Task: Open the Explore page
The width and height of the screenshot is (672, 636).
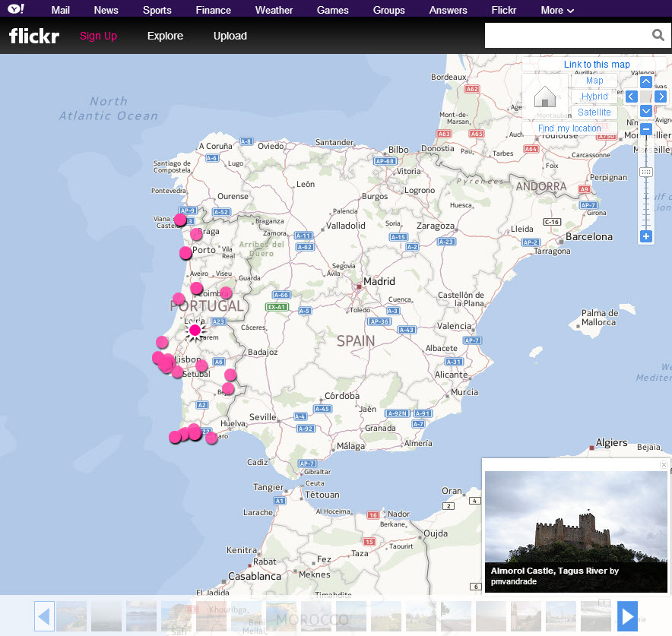Action: tap(165, 36)
